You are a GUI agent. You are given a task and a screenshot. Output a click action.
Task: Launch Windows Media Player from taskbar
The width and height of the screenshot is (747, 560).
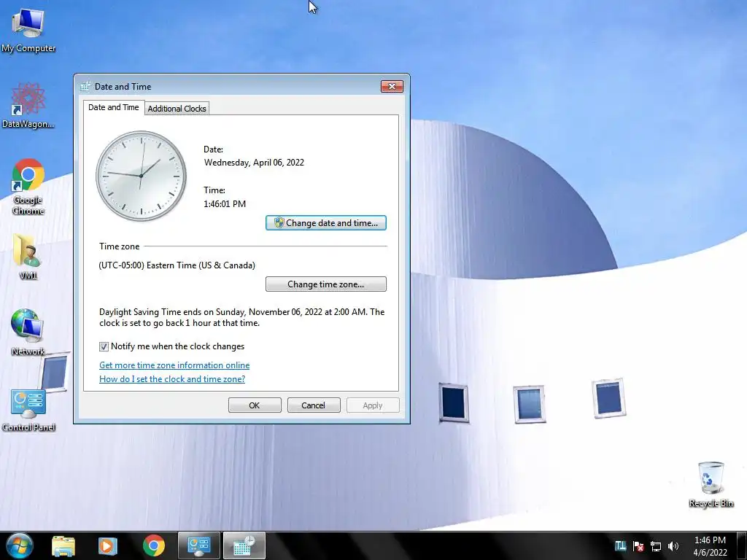(x=108, y=546)
